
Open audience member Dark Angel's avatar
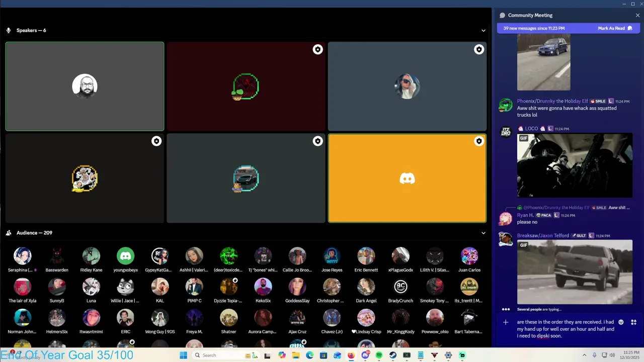tap(366, 287)
